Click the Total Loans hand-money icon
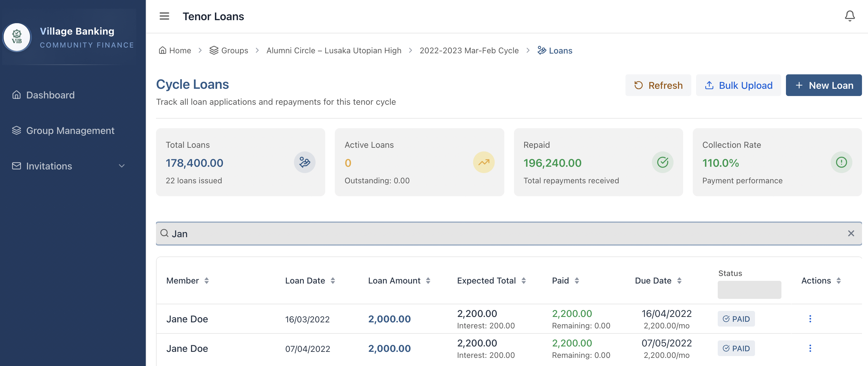This screenshot has height=366, width=868. [304, 162]
